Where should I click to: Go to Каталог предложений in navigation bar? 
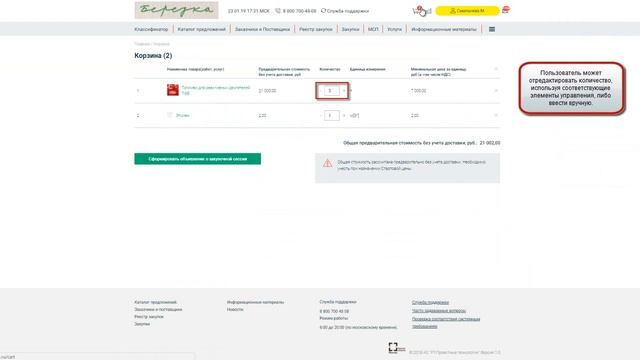point(202,29)
